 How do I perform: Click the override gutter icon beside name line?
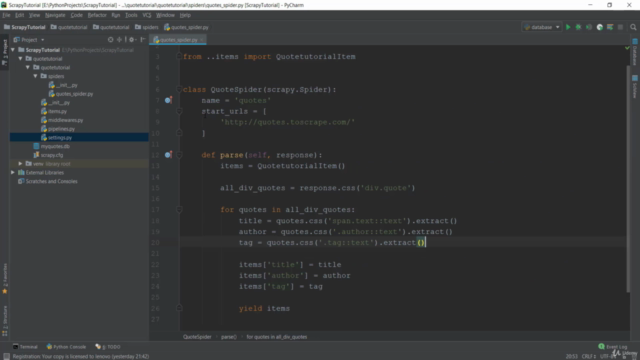click(x=168, y=100)
